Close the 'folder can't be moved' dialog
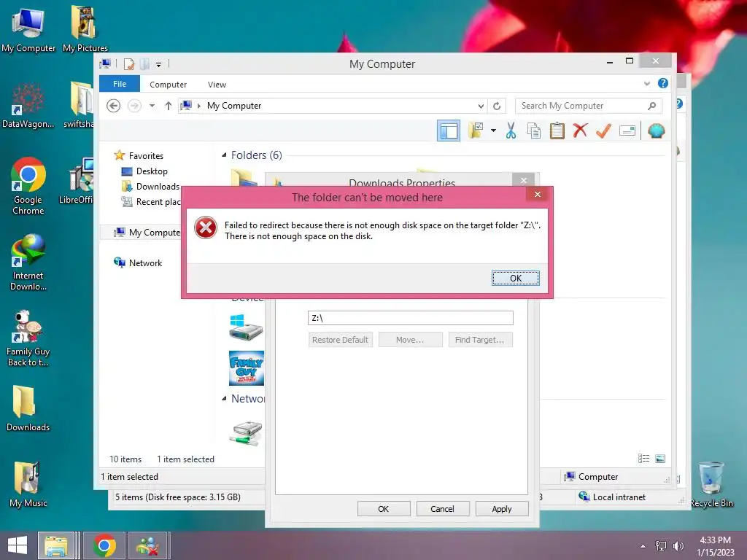 point(538,194)
